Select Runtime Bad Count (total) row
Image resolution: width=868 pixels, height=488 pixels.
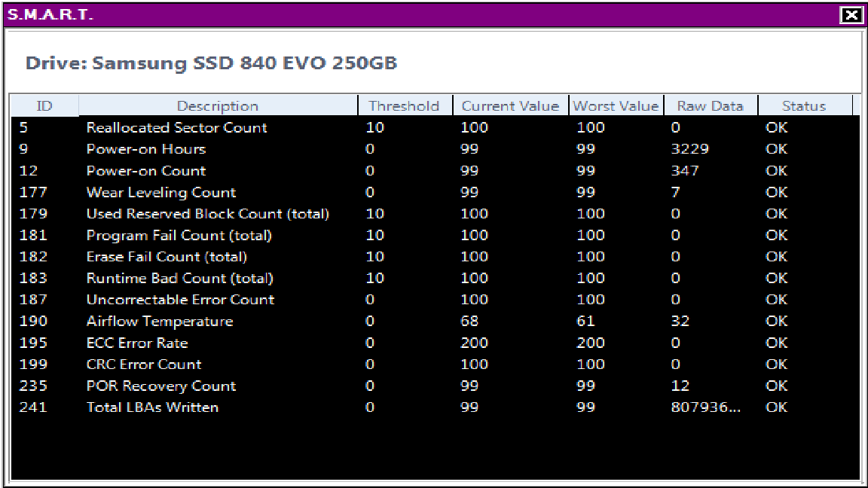click(x=435, y=278)
